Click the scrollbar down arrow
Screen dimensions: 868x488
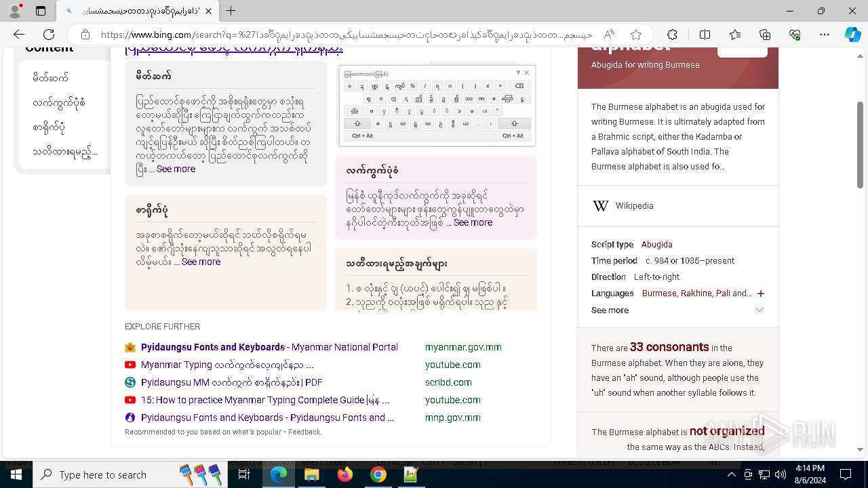860,449
